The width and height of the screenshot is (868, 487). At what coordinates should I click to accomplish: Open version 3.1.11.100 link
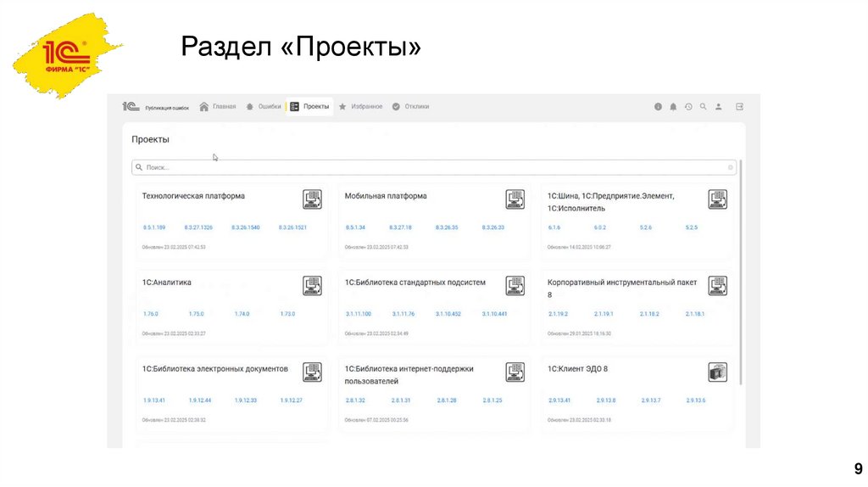point(359,314)
